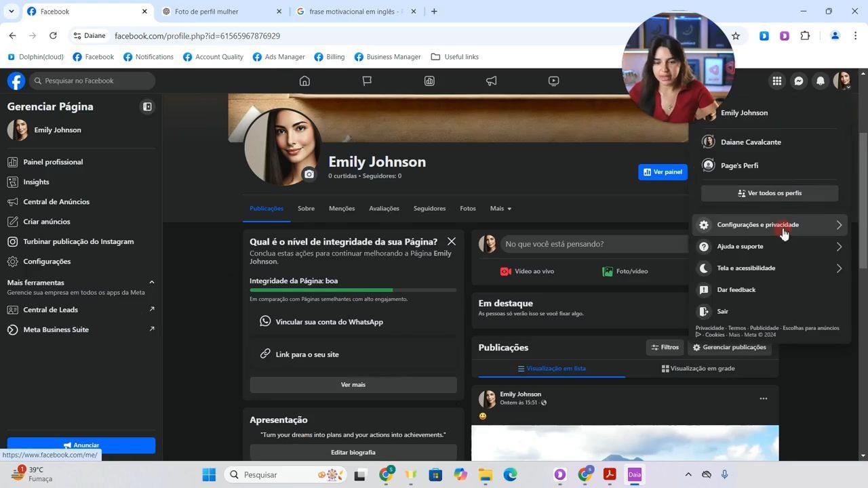868x488 pixels.
Task: Open the Notifications bell icon
Action: [821, 81]
